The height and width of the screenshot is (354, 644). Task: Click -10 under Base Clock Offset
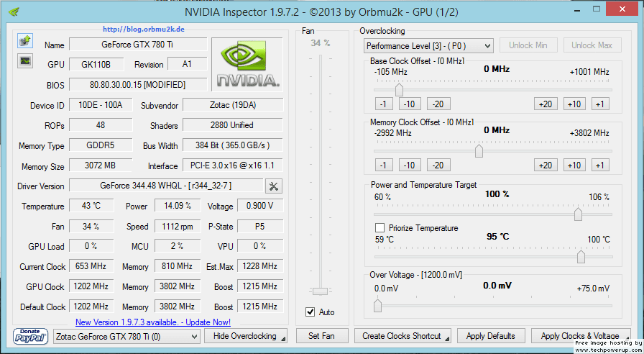pos(409,104)
